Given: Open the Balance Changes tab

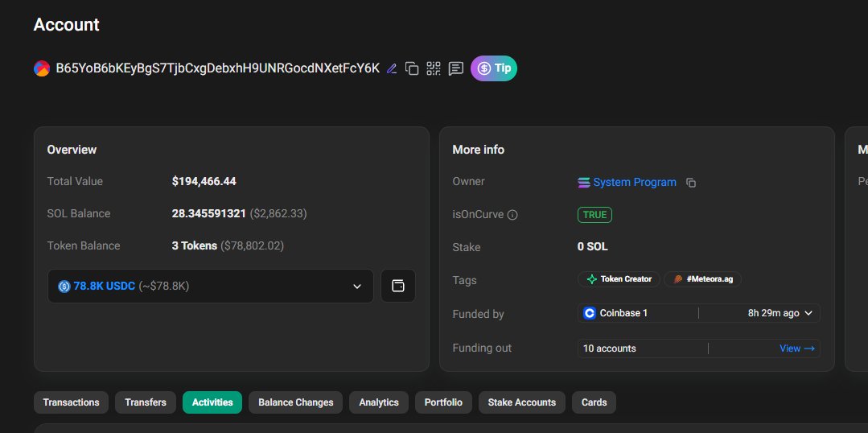Looking at the screenshot, I should [295, 402].
